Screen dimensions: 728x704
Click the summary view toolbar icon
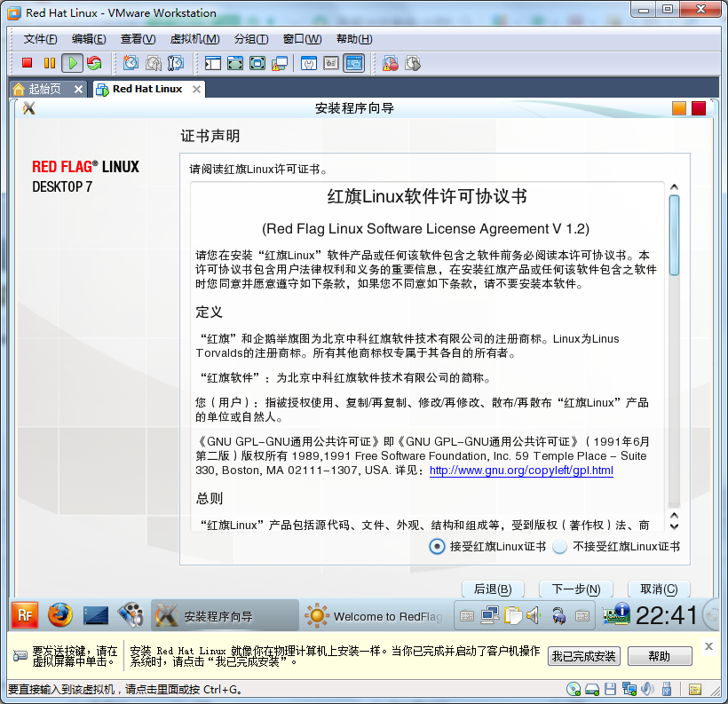(309, 63)
